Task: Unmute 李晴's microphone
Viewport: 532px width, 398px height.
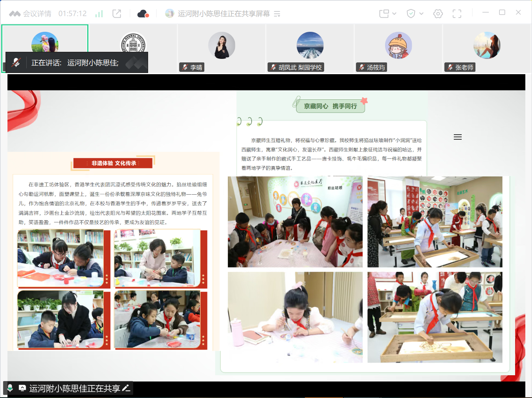Action: click(x=184, y=67)
